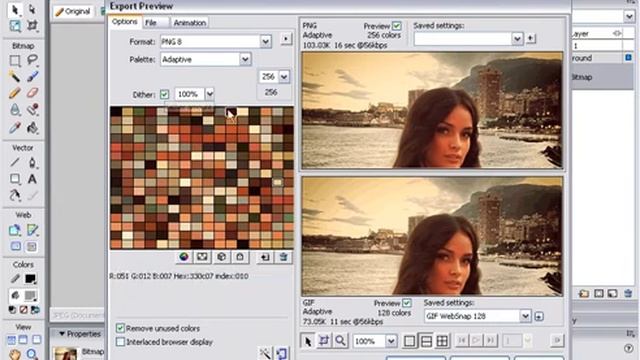
Task: Select the Freeform tool
Action: 15,196
